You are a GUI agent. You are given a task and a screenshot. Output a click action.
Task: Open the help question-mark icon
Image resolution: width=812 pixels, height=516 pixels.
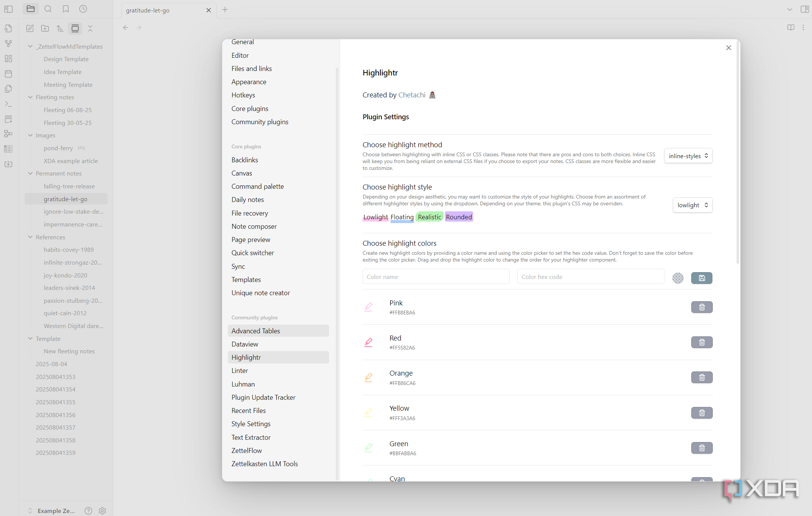coord(88,511)
